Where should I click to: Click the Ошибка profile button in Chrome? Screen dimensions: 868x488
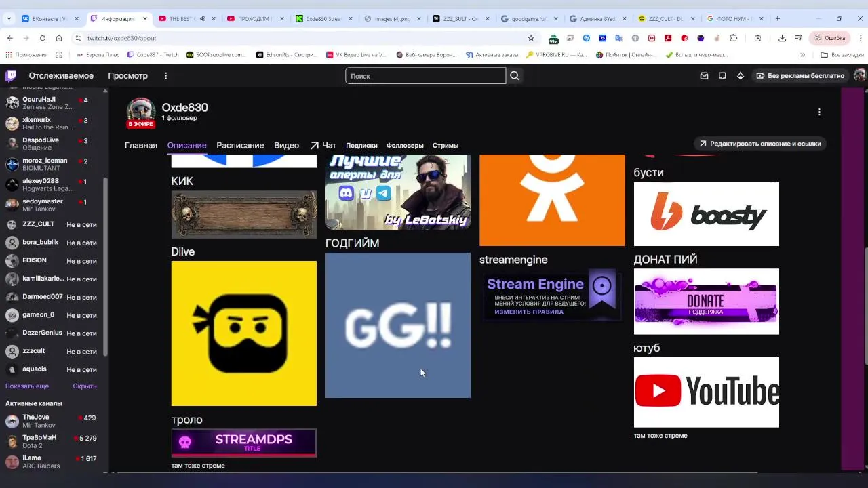click(x=830, y=38)
